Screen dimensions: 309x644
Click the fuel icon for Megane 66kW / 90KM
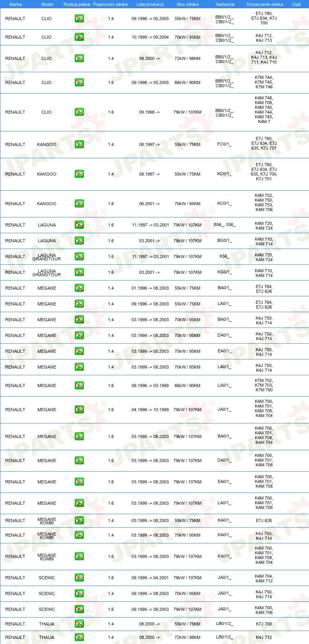click(x=79, y=386)
